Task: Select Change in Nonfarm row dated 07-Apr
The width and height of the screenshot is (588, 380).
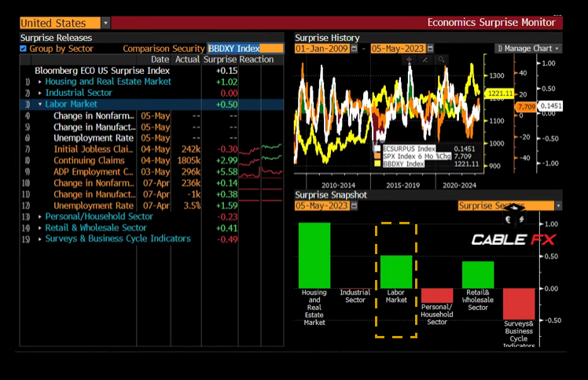Action: (152, 183)
